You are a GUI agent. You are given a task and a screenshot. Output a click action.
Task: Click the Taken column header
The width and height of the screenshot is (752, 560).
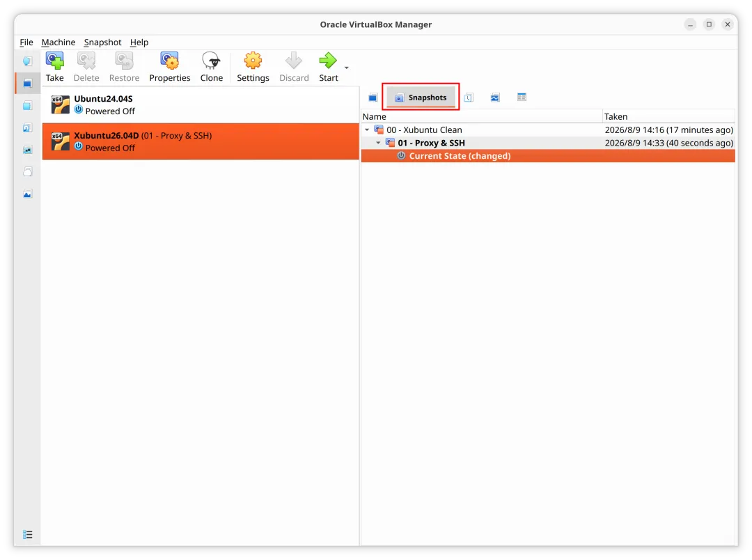pyautogui.click(x=668, y=116)
